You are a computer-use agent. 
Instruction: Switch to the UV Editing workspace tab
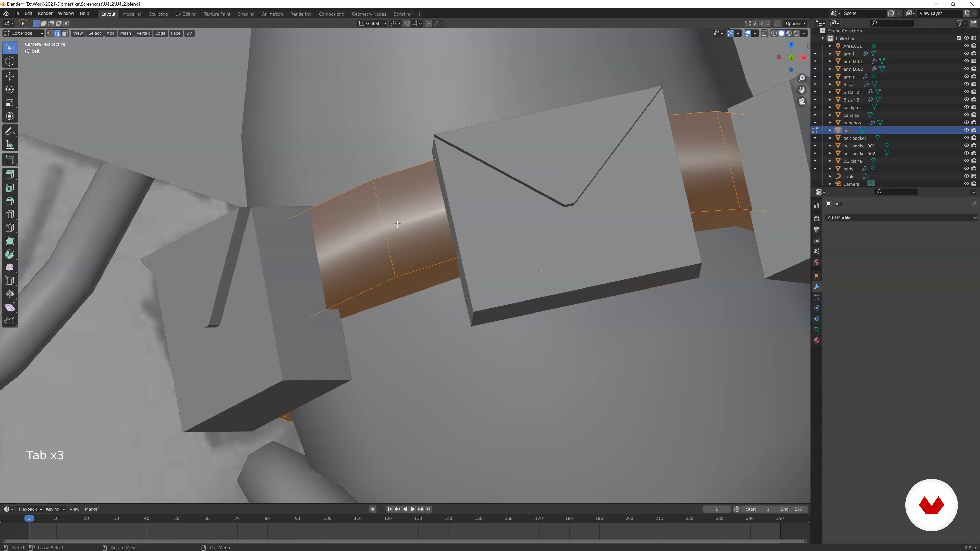(x=186, y=14)
